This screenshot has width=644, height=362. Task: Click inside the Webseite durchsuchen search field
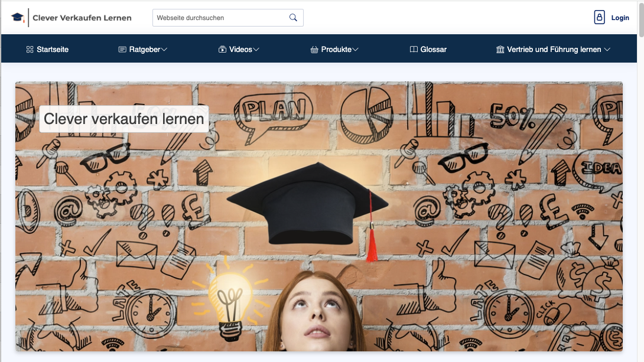click(219, 18)
